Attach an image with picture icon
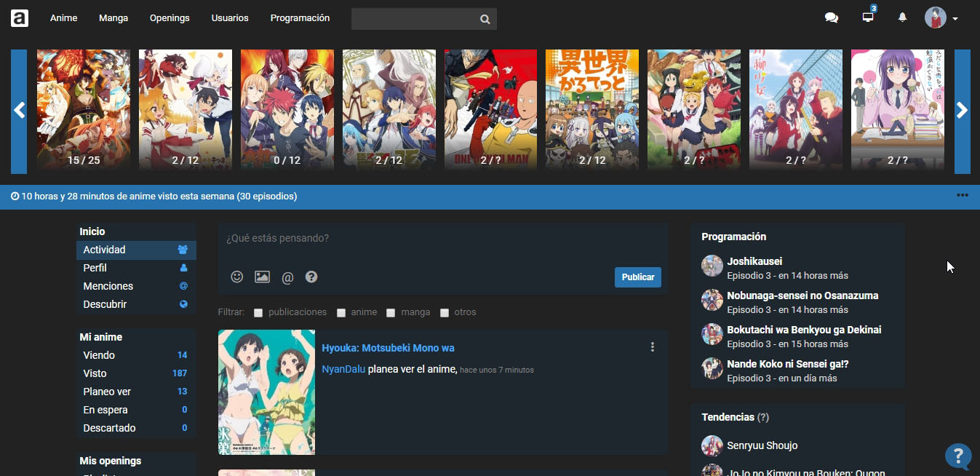Screen dimensions: 980x476 point(262,277)
